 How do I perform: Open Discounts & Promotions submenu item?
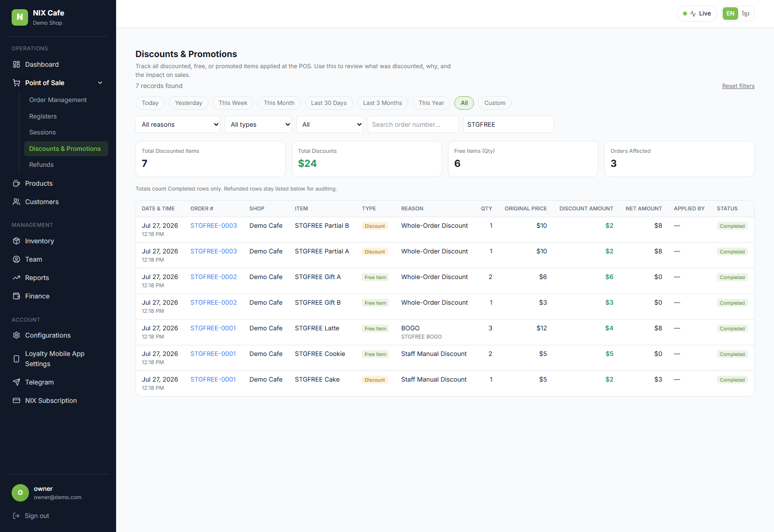click(66, 148)
